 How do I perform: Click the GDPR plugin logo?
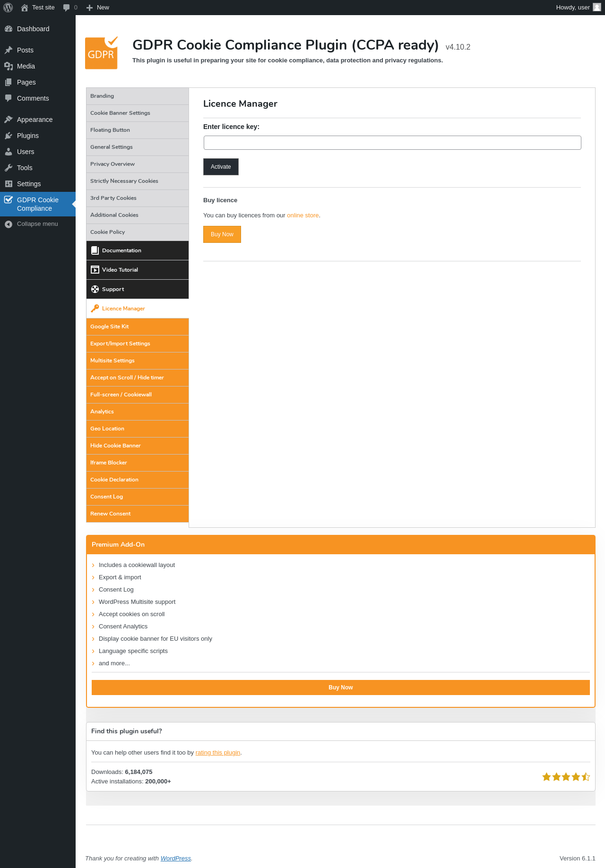tap(102, 53)
